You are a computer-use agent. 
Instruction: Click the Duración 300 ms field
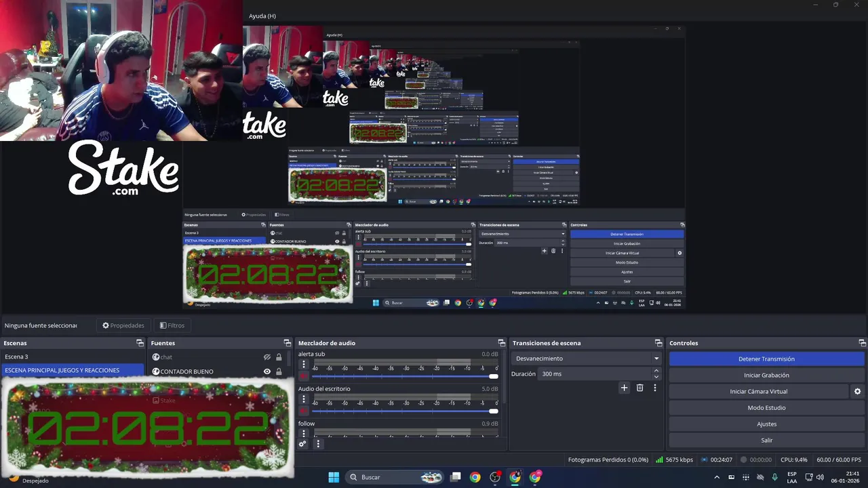click(x=595, y=374)
